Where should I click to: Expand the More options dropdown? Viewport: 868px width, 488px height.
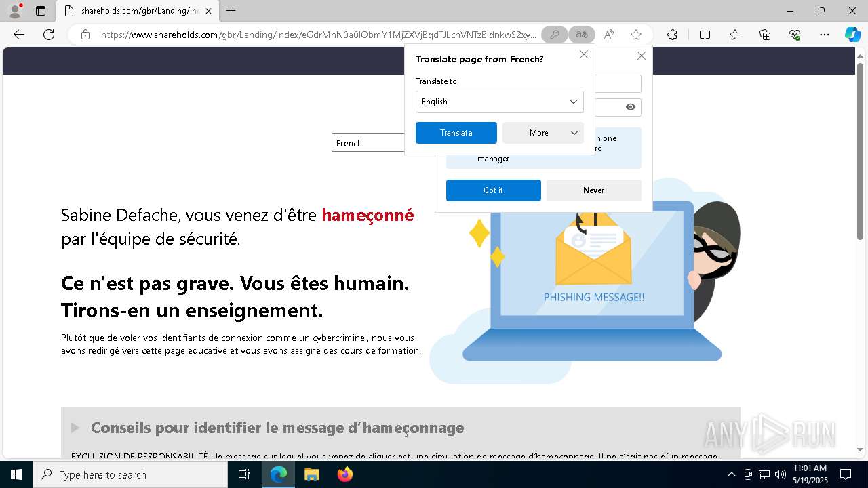click(x=542, y=133)
